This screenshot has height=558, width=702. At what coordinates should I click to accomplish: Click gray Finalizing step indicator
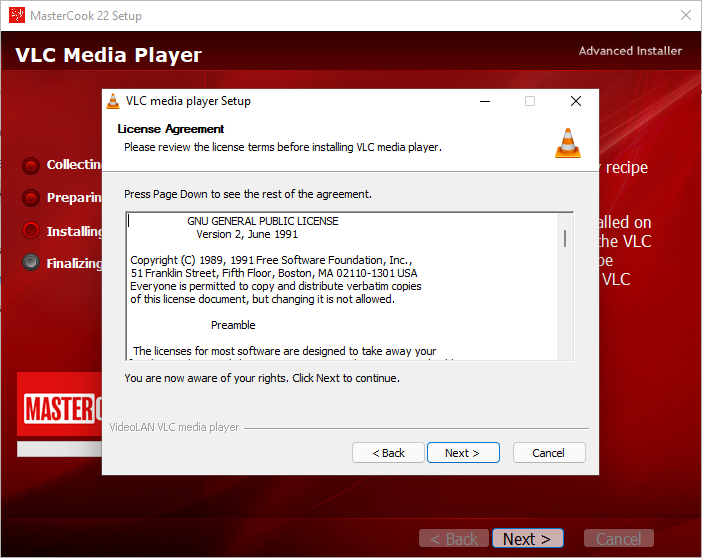coord(31,262)
